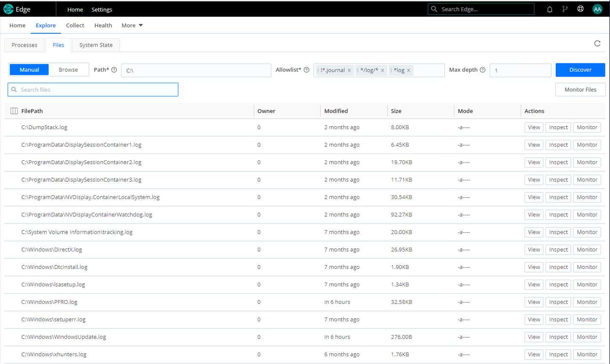
Task: Switch to the System State tab
Action: click(x=96, y=45)
